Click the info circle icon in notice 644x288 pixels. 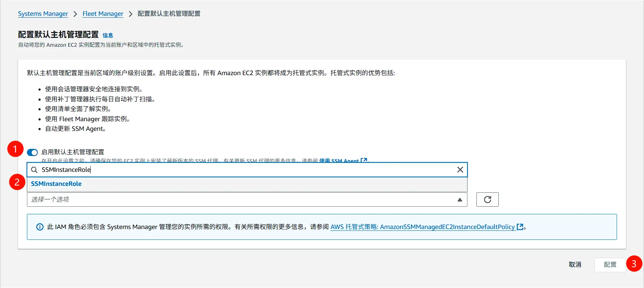[40, 227]
